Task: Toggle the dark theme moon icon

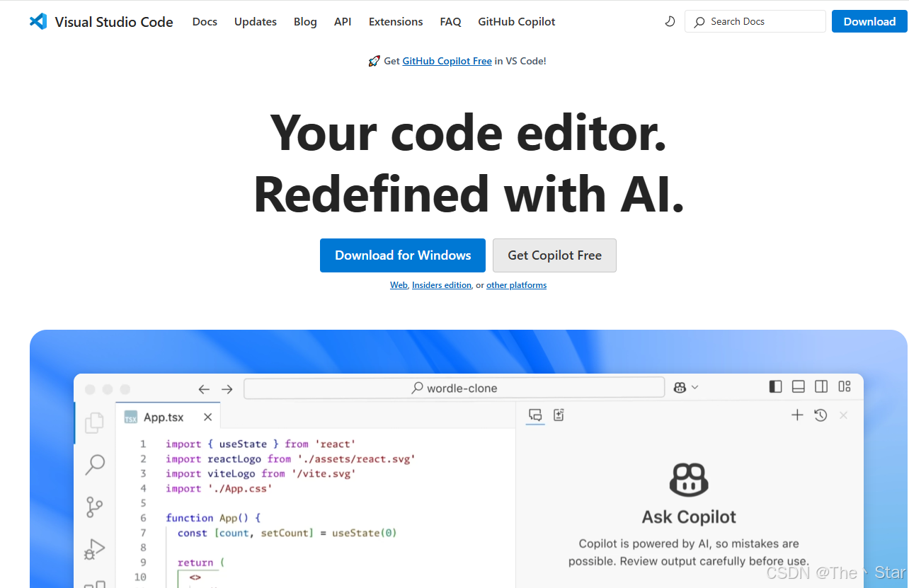Action: click(670, 21)
